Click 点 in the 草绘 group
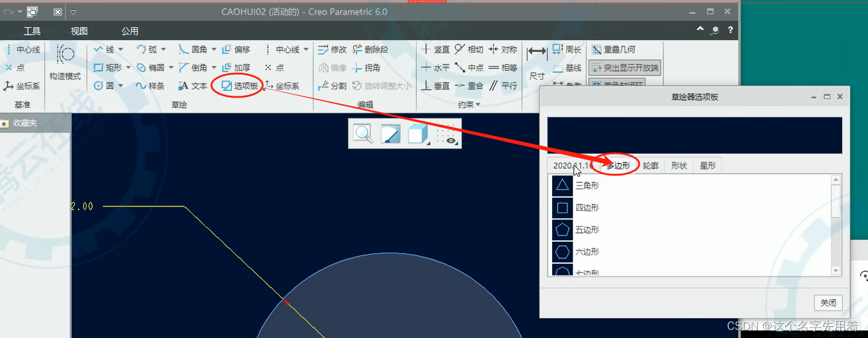This screenshot has width=868, height=338. tap(274, 67)
